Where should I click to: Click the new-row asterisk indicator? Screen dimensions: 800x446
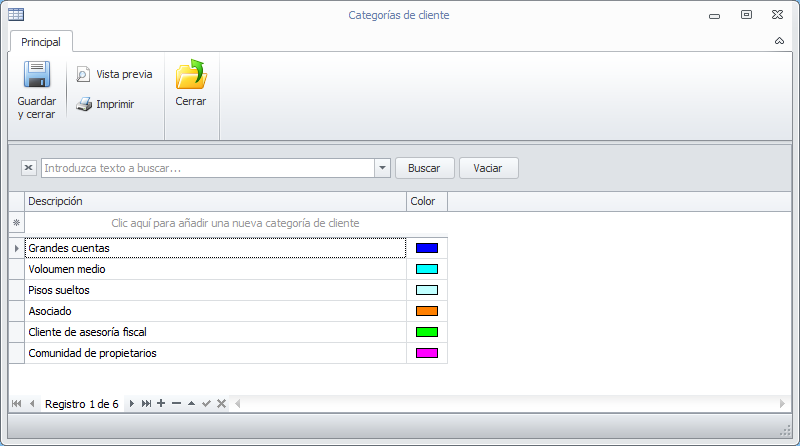click(16, 223)
